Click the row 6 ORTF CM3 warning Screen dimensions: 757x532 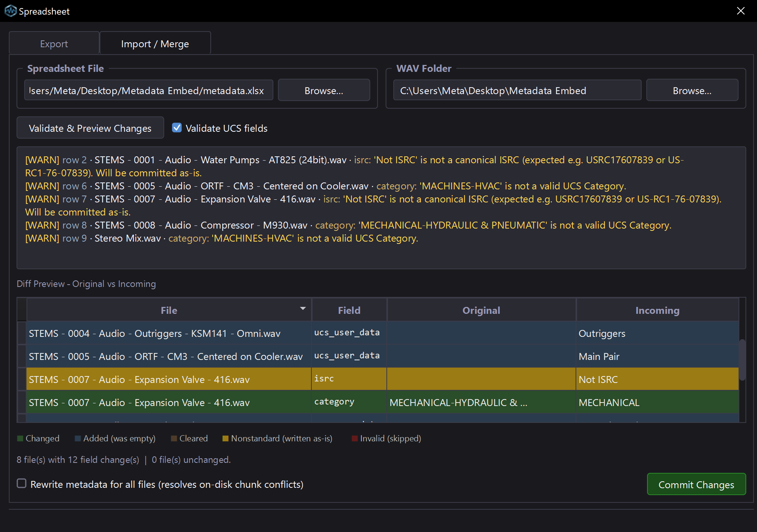coord(326,186)
